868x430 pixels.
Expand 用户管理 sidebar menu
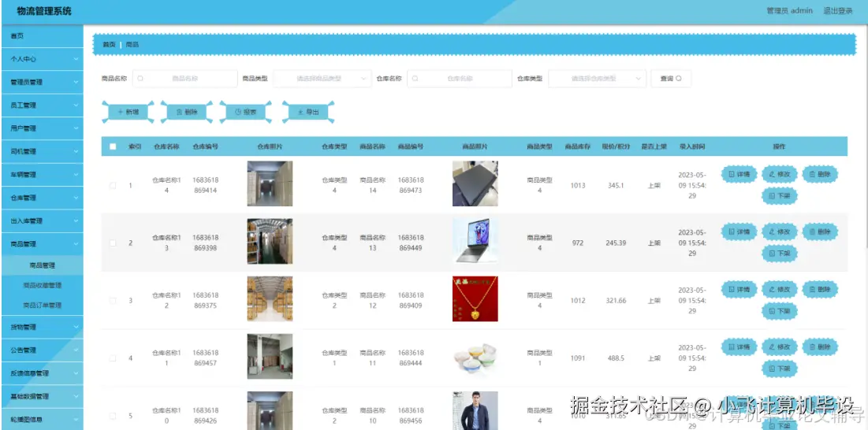coord(42,128)
